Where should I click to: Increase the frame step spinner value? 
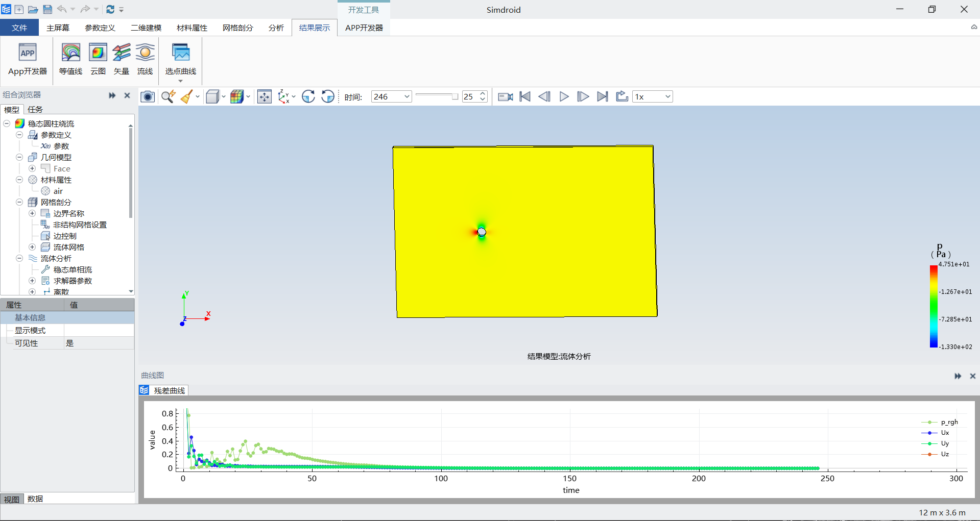[483, 93]
